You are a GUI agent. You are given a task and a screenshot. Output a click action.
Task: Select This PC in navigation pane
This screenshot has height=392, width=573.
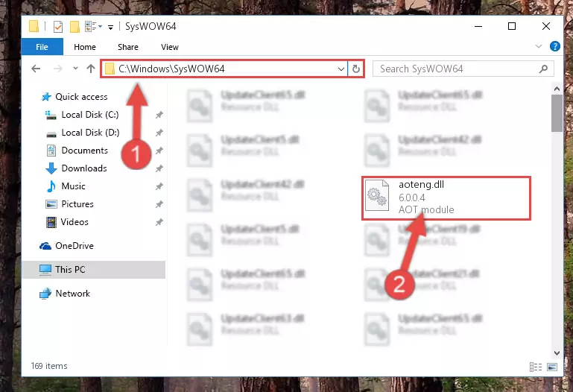pos(94,270)
